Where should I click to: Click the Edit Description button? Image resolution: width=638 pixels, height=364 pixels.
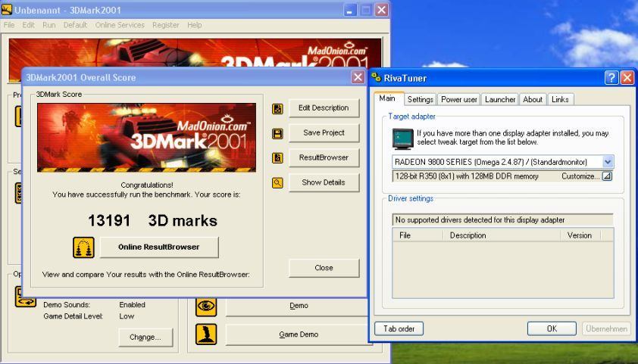tap(324, 108)
